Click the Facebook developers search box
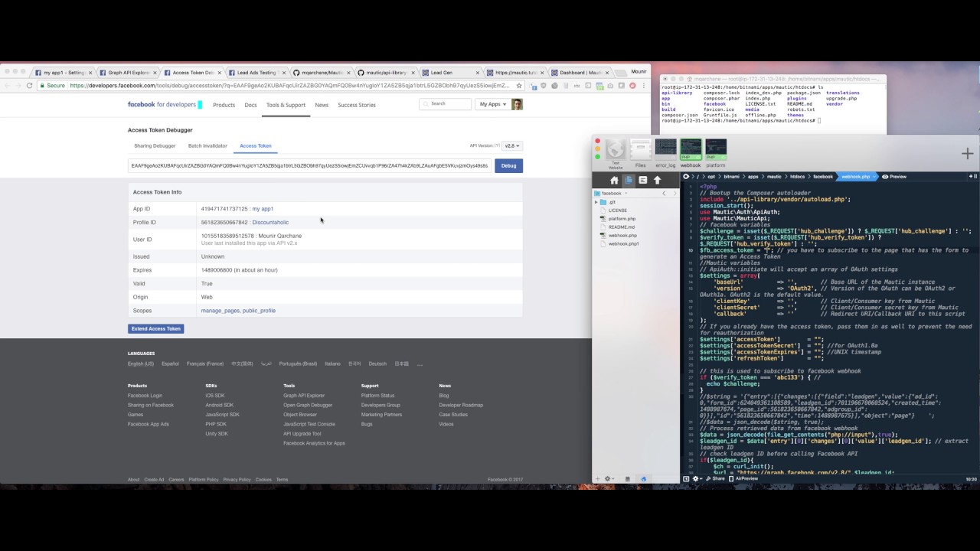Viewport: 980px width, 551px height. tap(446, 103)
